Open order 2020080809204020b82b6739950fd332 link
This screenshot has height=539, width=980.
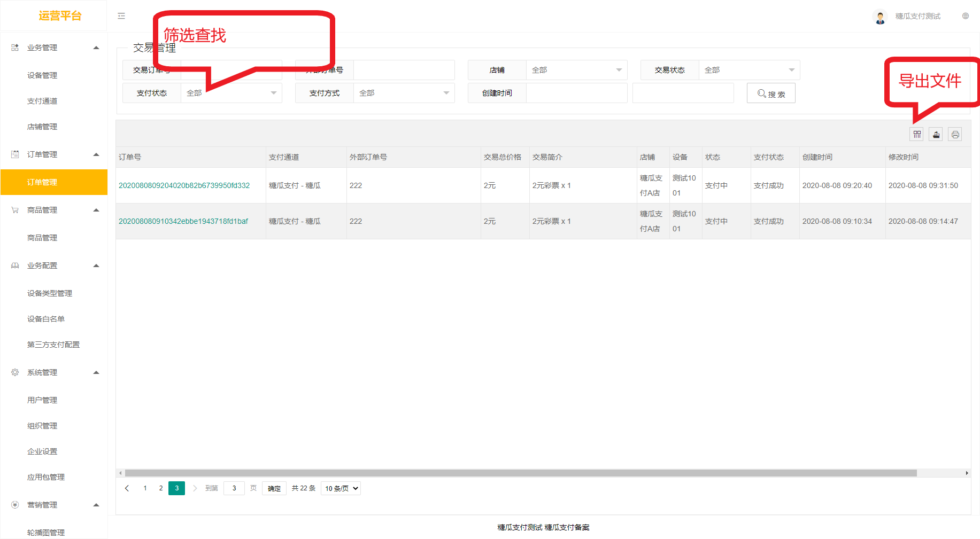[184, 185]
